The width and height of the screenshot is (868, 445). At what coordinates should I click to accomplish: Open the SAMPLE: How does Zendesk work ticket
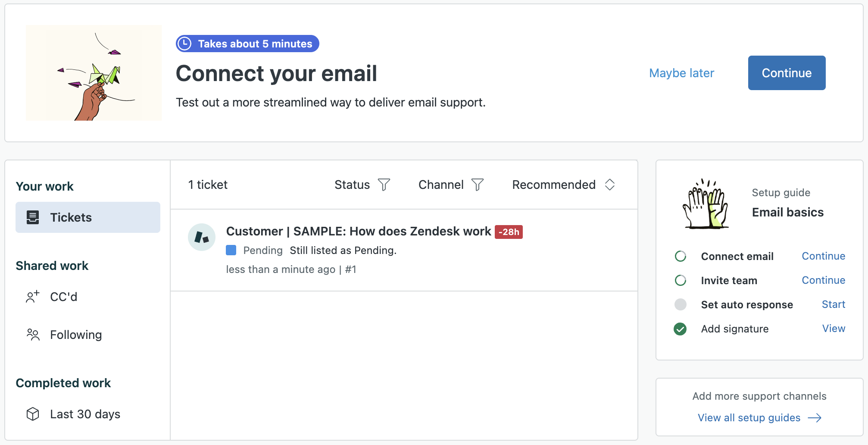pos(358,231)
